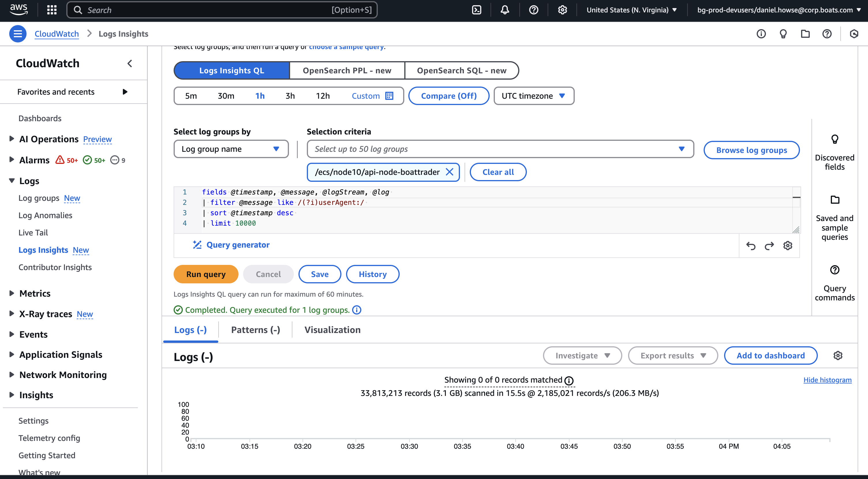Collapse the Logs section

[12, 181]
